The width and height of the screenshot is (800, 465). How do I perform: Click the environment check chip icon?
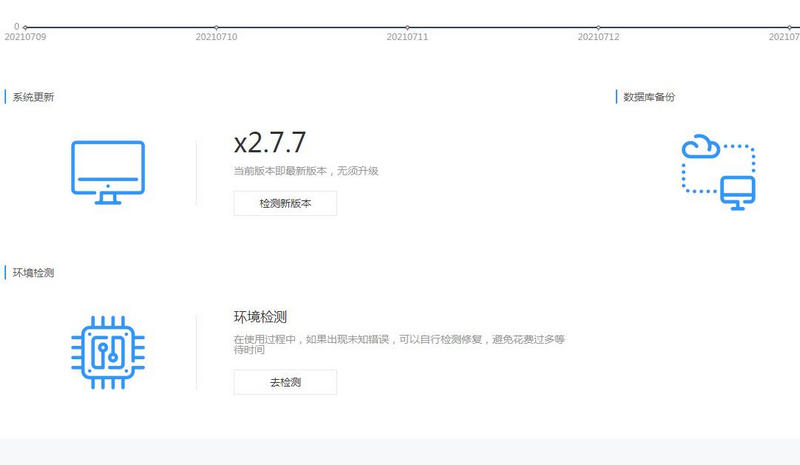tap(108, 352)
